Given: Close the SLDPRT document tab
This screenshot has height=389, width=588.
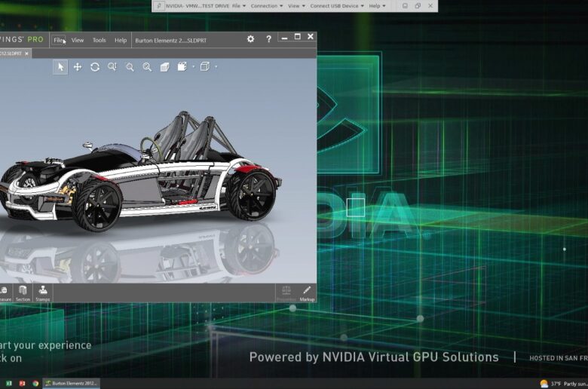Looking at the screenshot, I should [x=26, y=54].
